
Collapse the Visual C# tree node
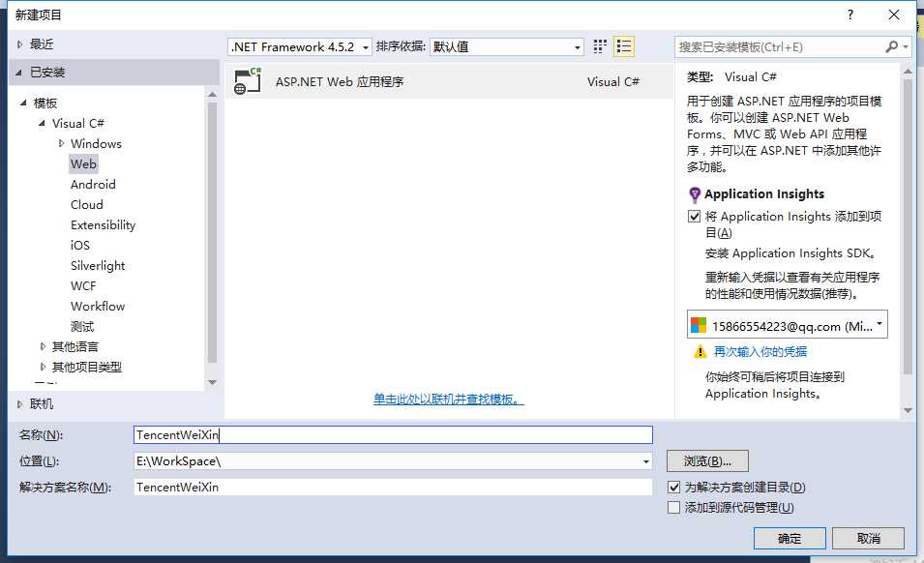[42, 123]
